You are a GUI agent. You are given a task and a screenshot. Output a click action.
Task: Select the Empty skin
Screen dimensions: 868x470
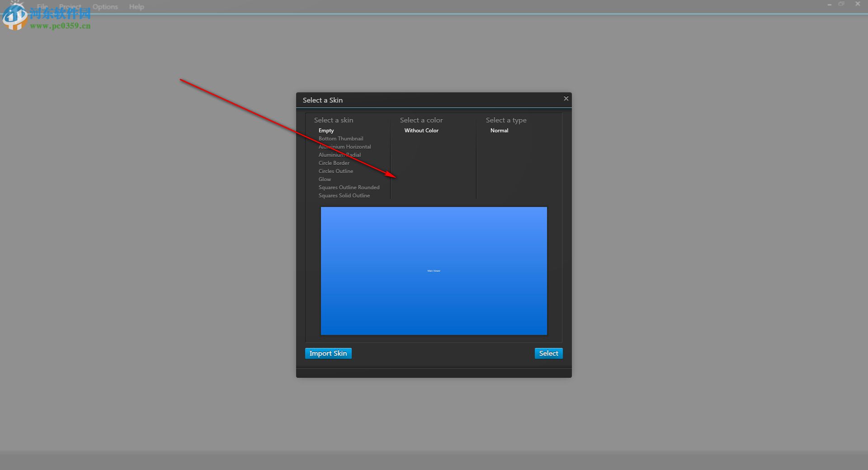pyautogui.click(x=326, y=131)
